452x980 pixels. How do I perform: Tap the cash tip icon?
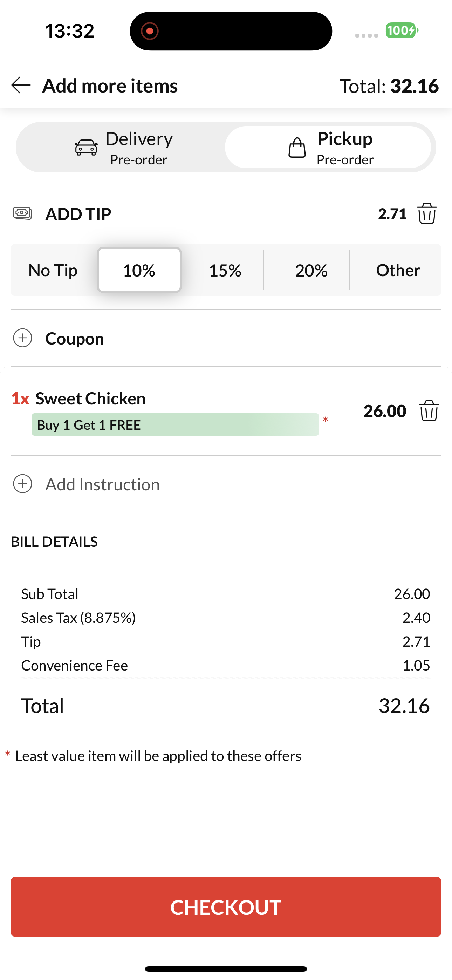(x=22, y=213)
